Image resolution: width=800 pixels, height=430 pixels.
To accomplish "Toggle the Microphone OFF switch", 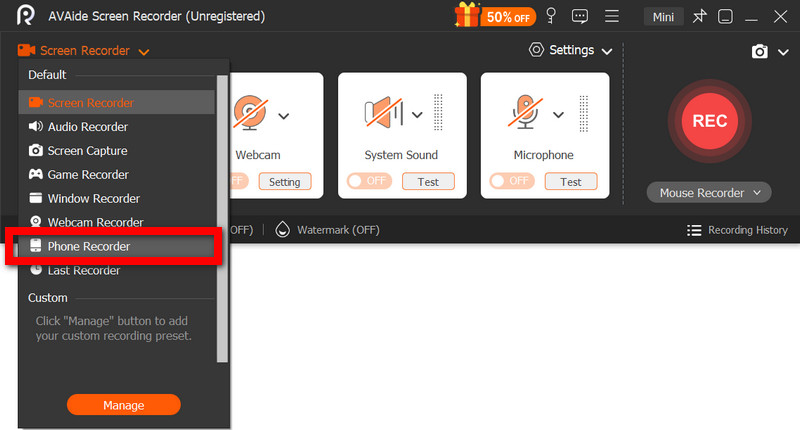I will pyautogui.click(x=511, y=181).
